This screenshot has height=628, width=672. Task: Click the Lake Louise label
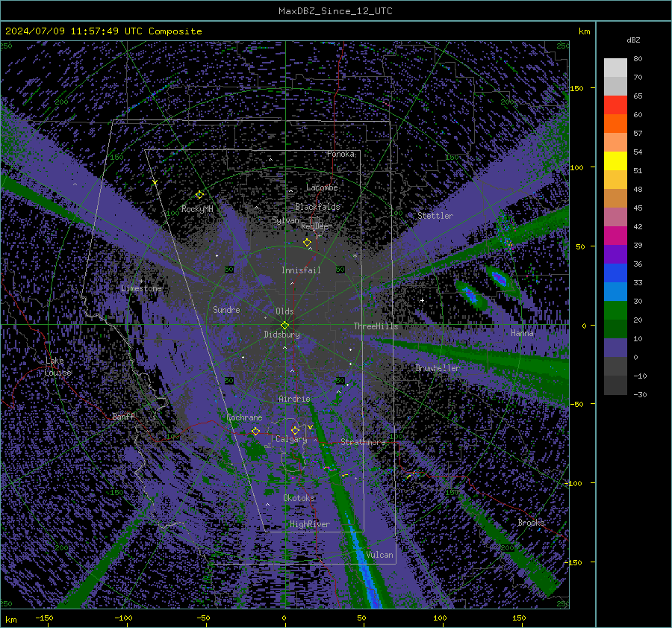58,367
